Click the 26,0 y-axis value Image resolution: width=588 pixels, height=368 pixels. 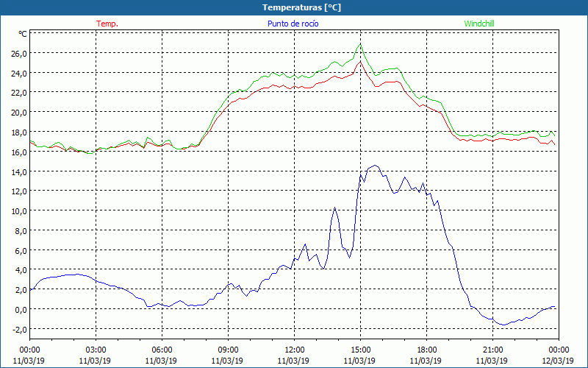click(19, 53)
